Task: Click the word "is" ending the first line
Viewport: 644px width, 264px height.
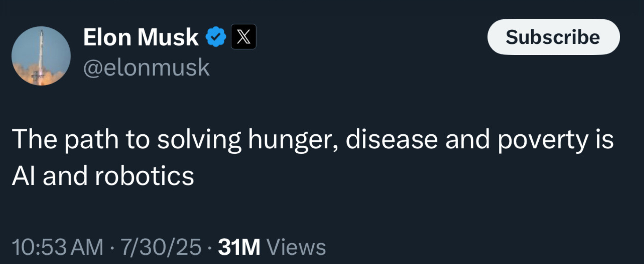Action: tap(604, 140)
